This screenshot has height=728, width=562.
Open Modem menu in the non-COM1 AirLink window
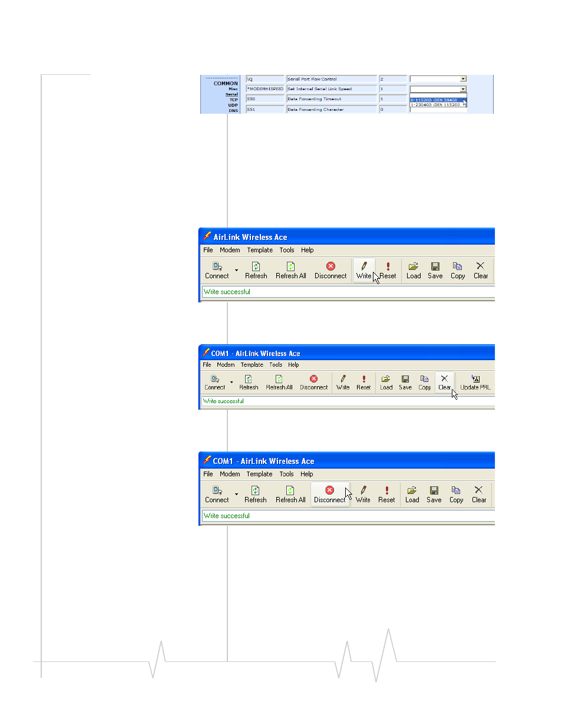pyautogui.click(x=230, y=250)
